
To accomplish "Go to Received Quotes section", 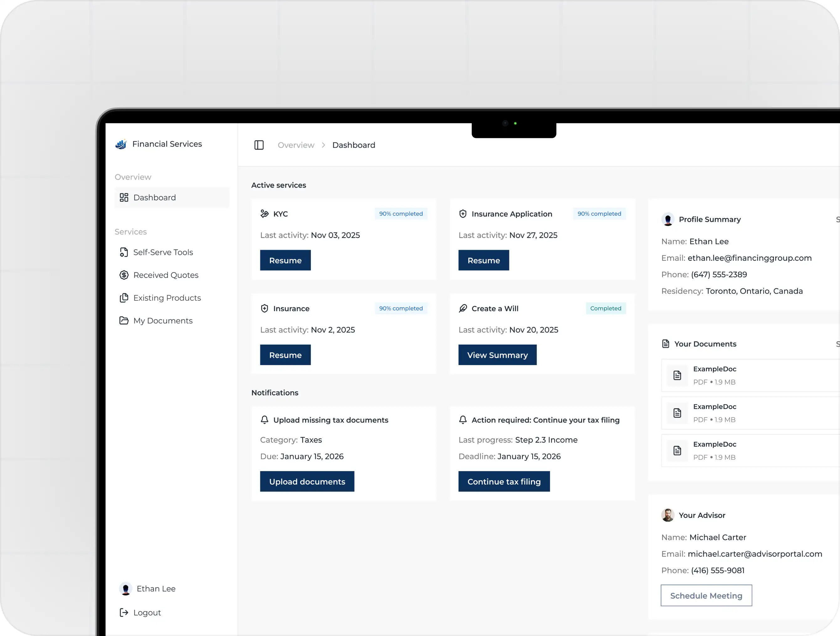I will click(x=165, y=275).
